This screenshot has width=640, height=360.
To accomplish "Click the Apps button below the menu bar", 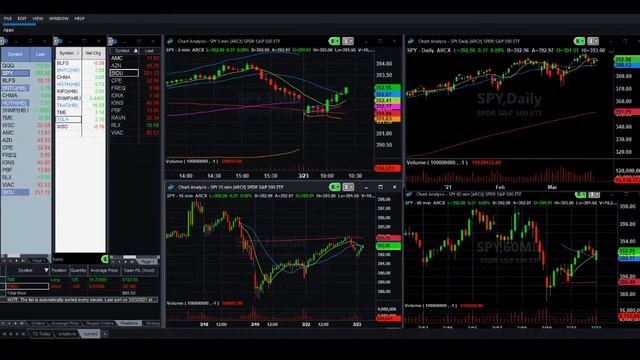I will pyautogui.click(x=8, y=30).
